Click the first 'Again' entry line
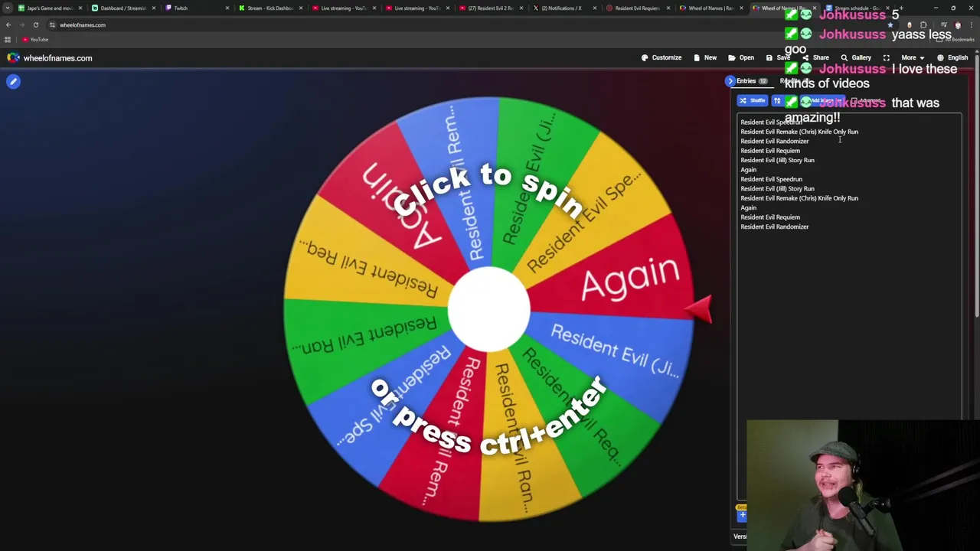The width and height of the screenshot is (980, 551). 748,170
